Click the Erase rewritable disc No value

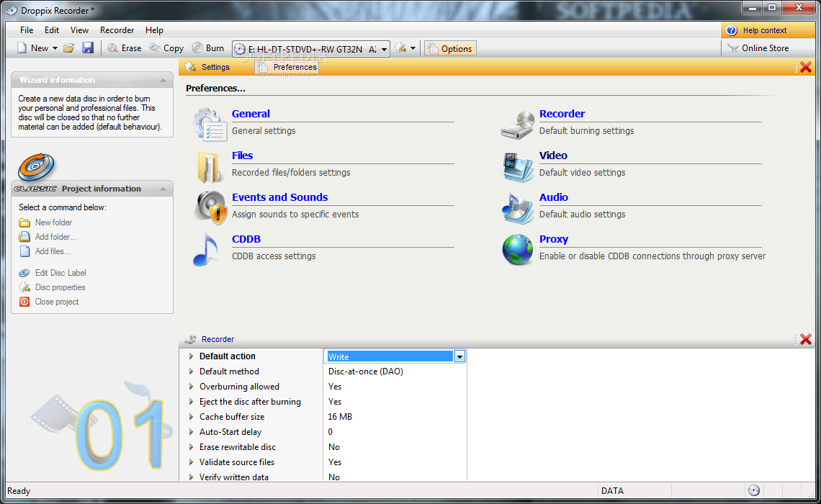coord(334,447)
